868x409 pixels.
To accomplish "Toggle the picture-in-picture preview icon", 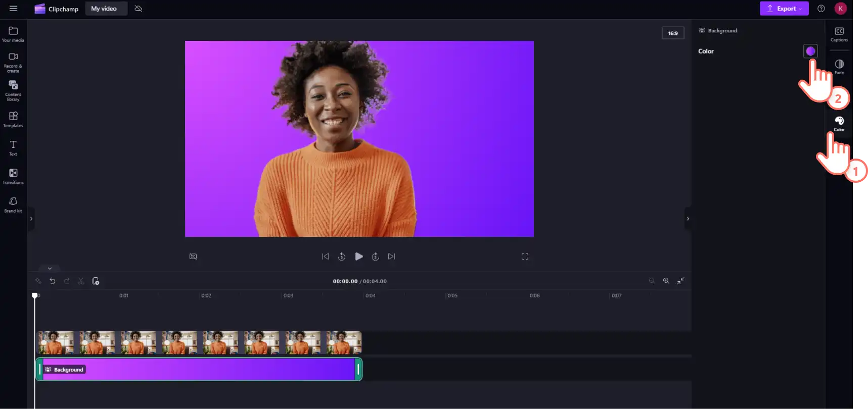I will (193, 257).
